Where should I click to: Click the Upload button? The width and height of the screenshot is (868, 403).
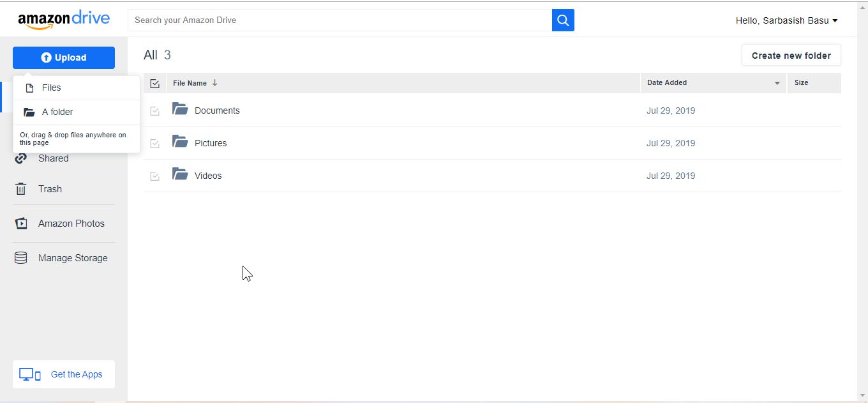(64, 57)
